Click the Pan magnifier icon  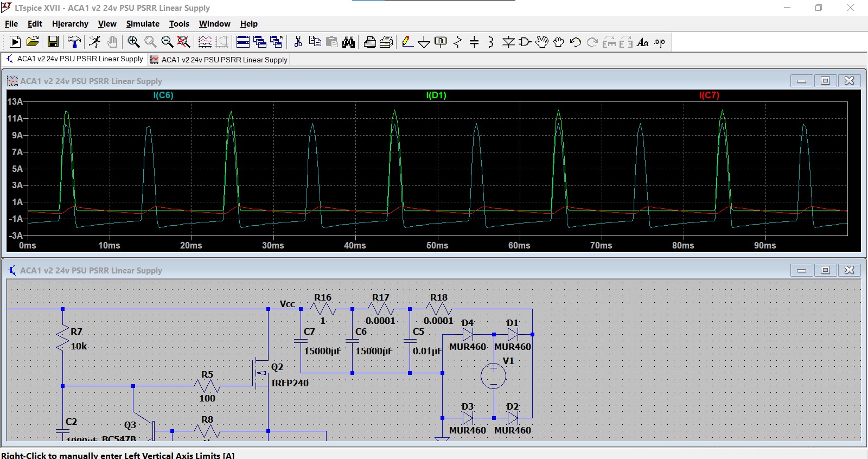click(150, 42)
